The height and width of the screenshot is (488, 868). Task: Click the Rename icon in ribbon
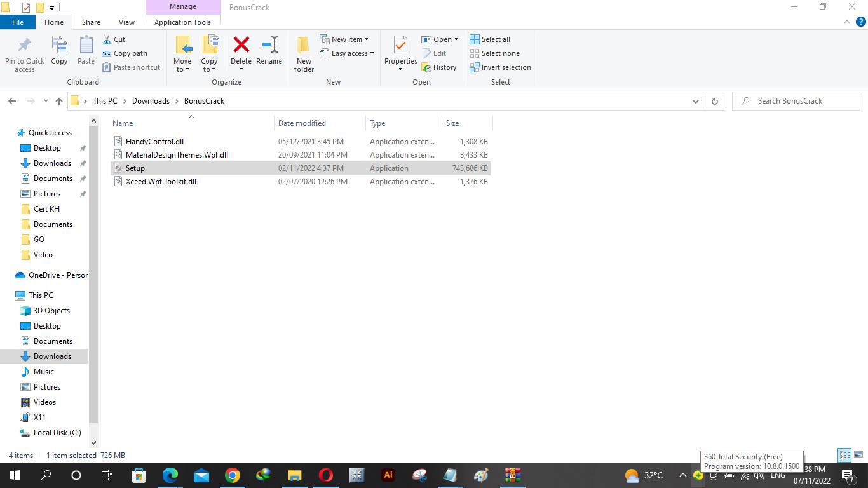pos(269,46)
